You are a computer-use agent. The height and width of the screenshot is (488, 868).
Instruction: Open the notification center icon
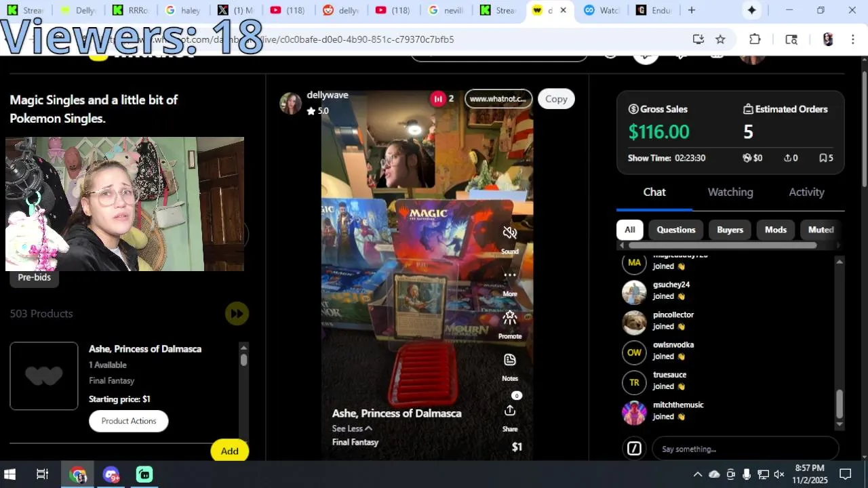[x=845, y=474]
